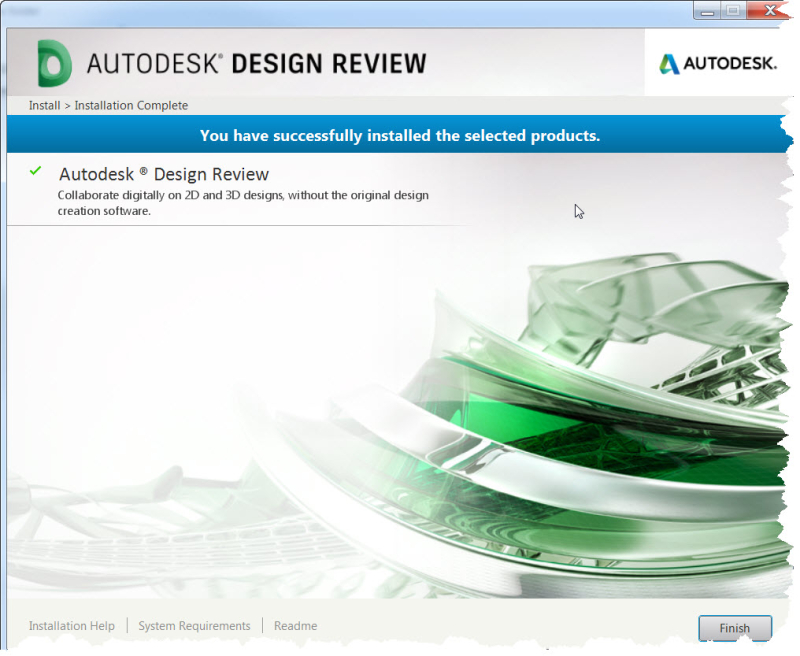
Task: Click the Install breadcrumb
Action: (44, 105)
